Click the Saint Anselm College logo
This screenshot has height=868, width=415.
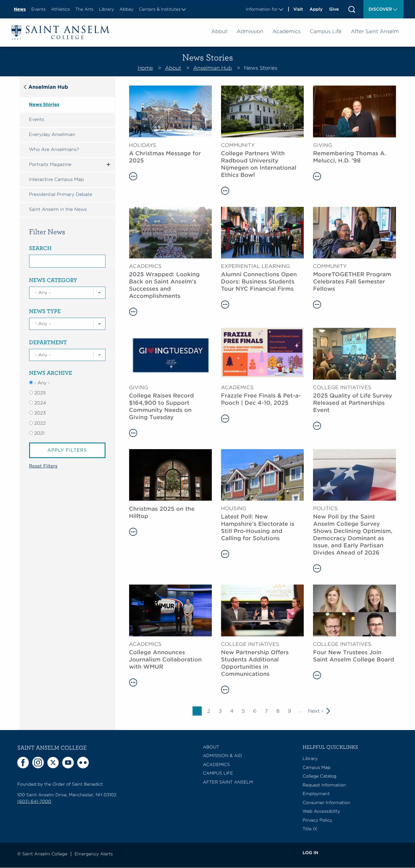(x=60, y=32)
